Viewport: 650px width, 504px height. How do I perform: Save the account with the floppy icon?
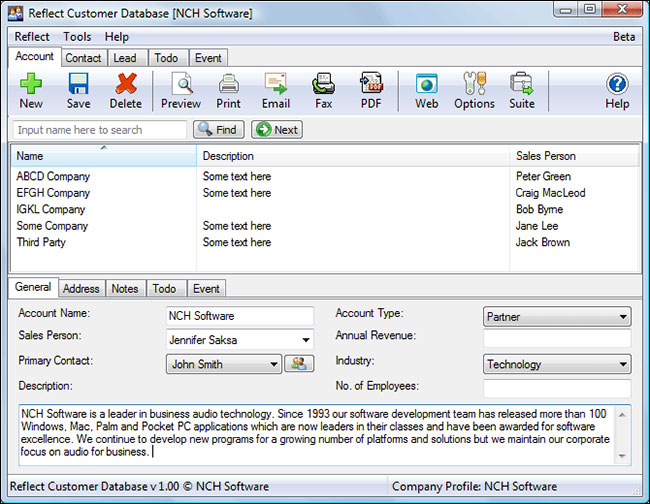[78, 86]
